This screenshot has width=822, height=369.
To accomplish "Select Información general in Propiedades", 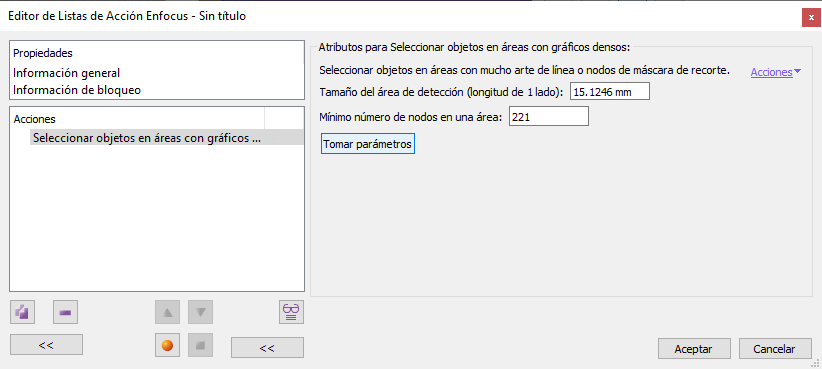I will pyautogui.click(x=67, y=73).
